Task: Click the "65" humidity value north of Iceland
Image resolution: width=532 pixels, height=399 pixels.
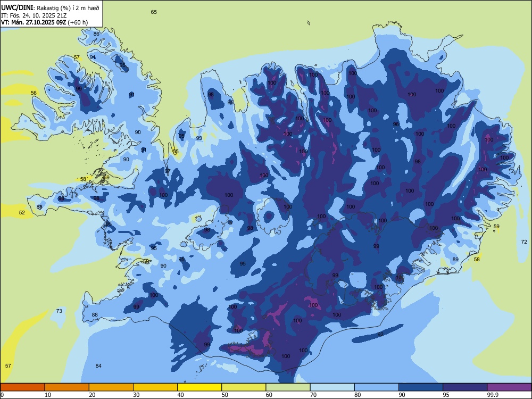Action: click(x=154, y=12)
